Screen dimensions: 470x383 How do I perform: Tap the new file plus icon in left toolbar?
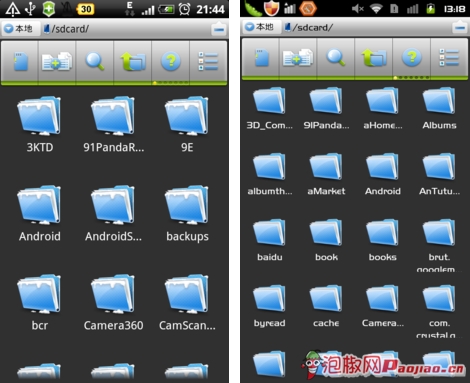click(57, 61)
